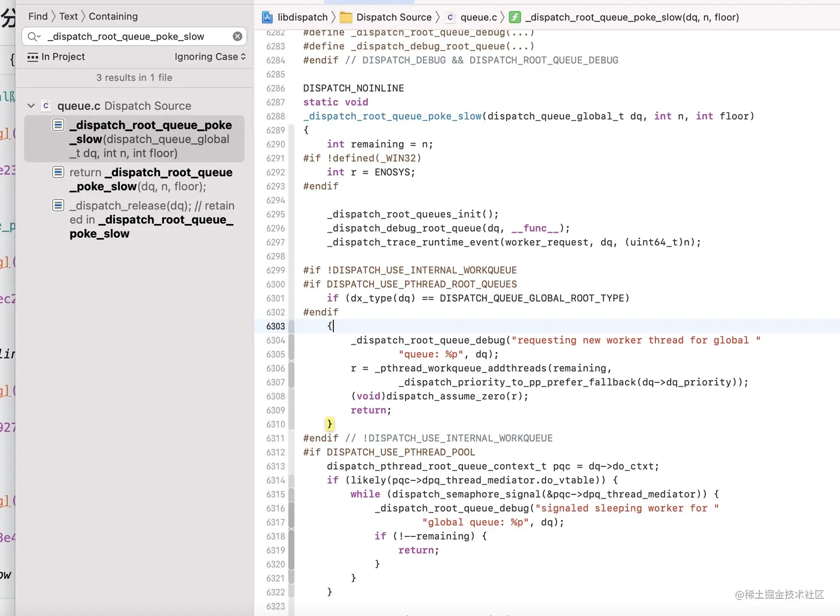
Task: Click '_dispatch_trace_runtime_event' call
Action: click(x=413, y=242)
